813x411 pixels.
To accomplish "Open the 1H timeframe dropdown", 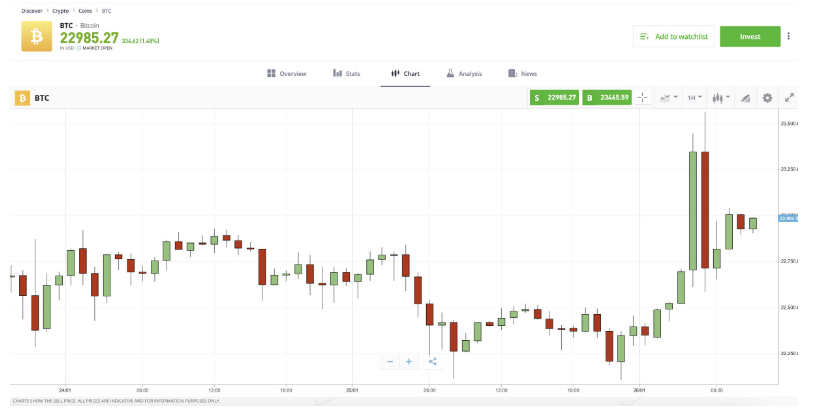I will [x=694, y=97].
